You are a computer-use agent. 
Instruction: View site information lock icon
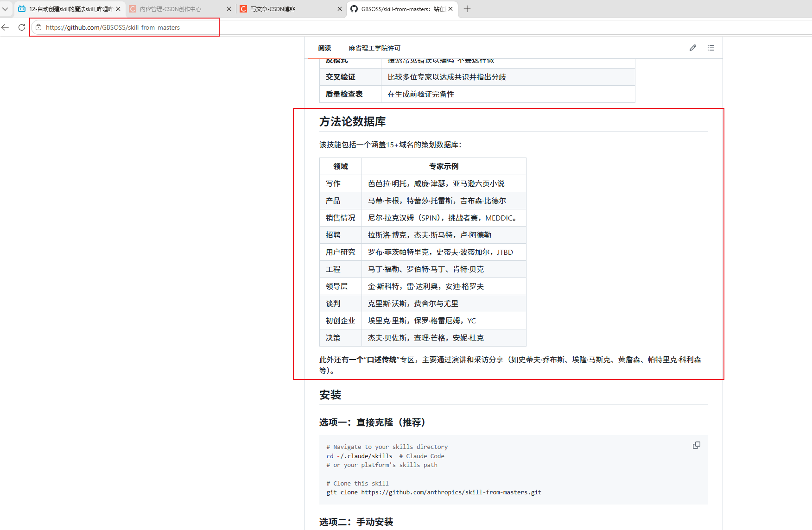(x=38, y=27)
